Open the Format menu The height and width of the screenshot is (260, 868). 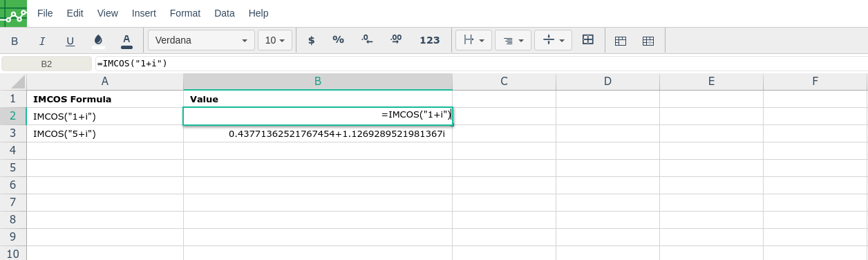click(x=185, y=13)
